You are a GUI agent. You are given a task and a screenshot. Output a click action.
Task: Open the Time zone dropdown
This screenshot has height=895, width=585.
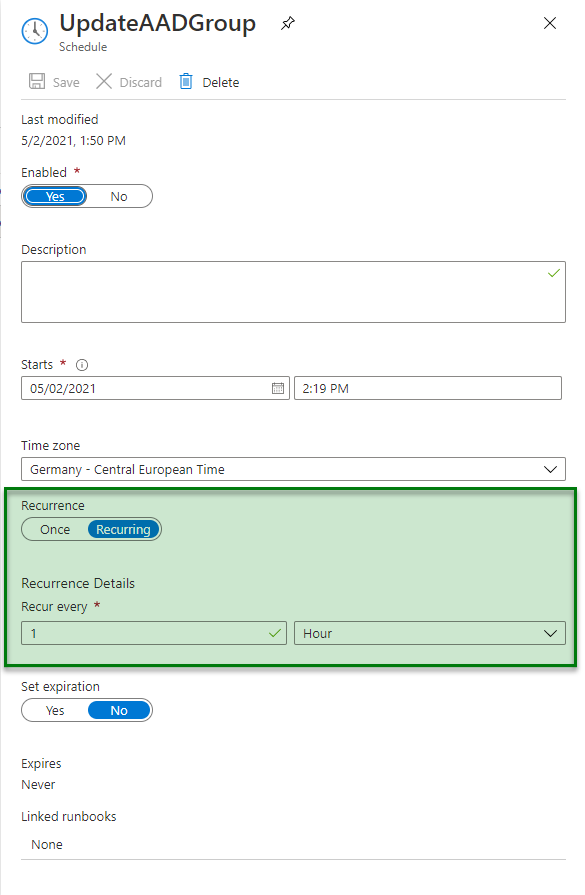293,469
